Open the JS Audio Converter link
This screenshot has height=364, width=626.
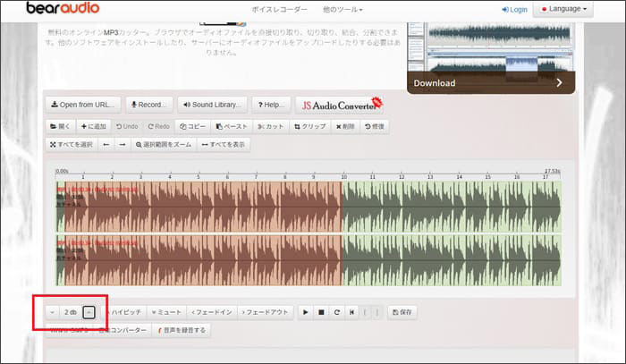(x=340, y=106)
